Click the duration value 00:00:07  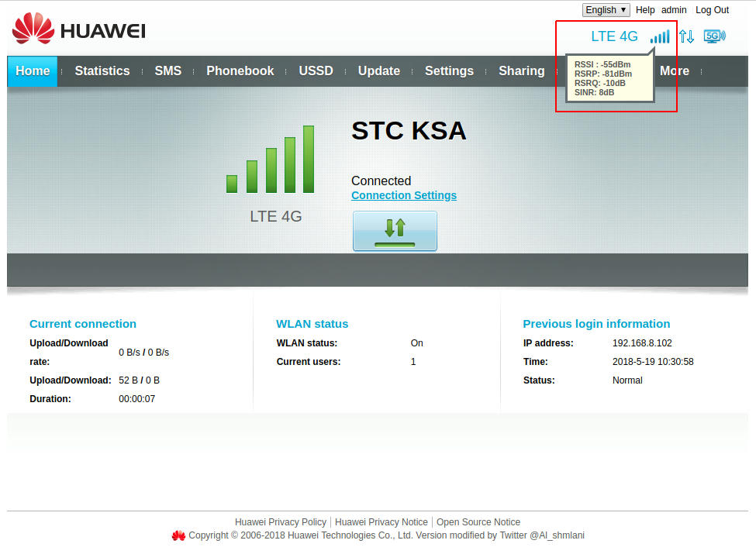(137, 399)
